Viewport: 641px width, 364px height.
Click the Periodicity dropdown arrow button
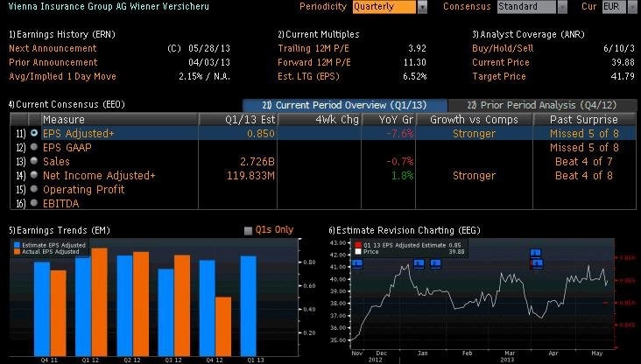(x=422, y=7)
